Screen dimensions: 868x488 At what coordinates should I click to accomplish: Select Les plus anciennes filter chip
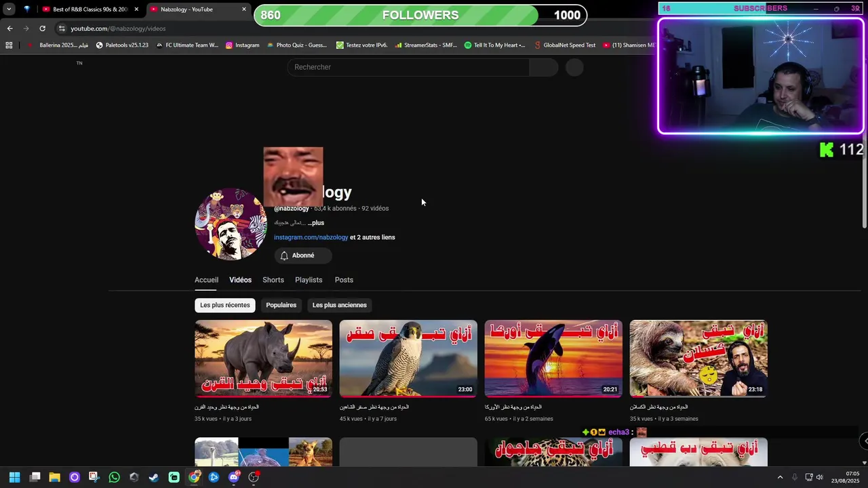[x=339, y=305]
